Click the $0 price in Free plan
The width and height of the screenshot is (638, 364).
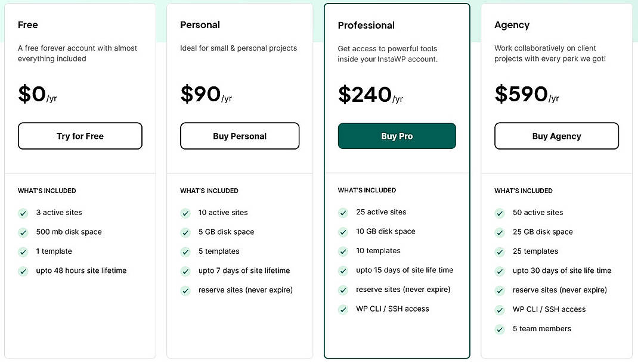click(x=33, y=94)
